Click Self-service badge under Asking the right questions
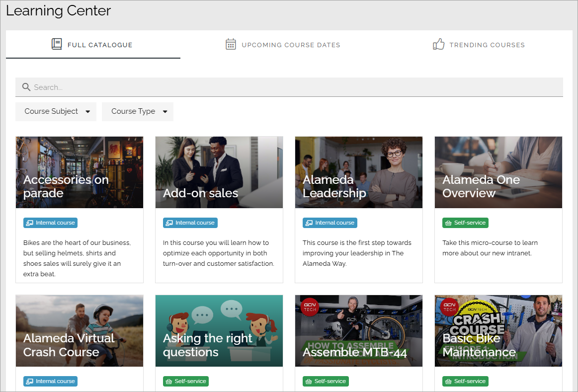 click(186, 381)
